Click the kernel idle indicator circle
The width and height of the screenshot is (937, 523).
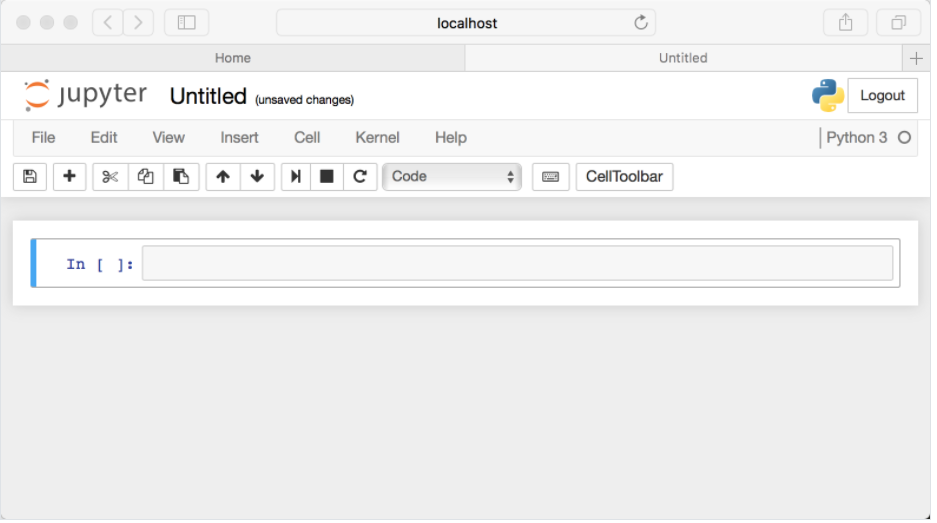pos(905,138)
